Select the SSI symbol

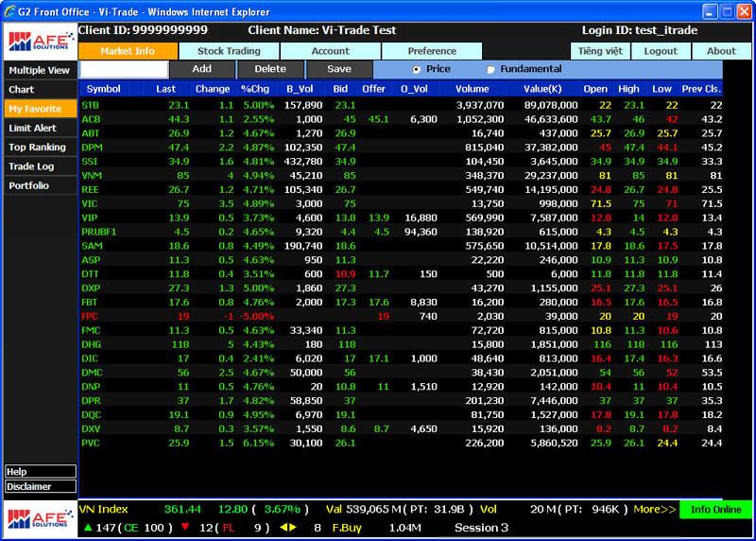coord(90,161)
